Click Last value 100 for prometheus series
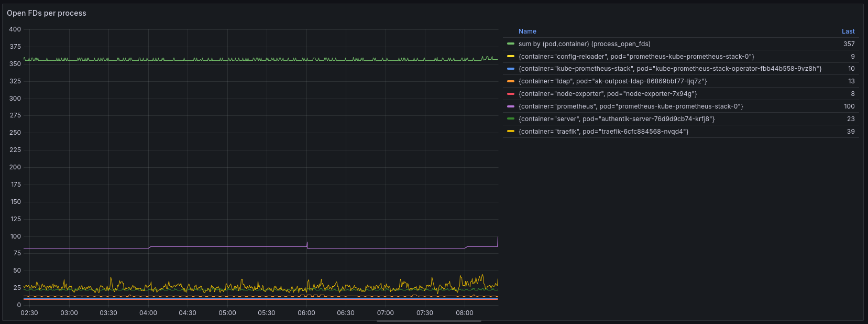Screen dimensions: 868x324 (x=849, y=106)
